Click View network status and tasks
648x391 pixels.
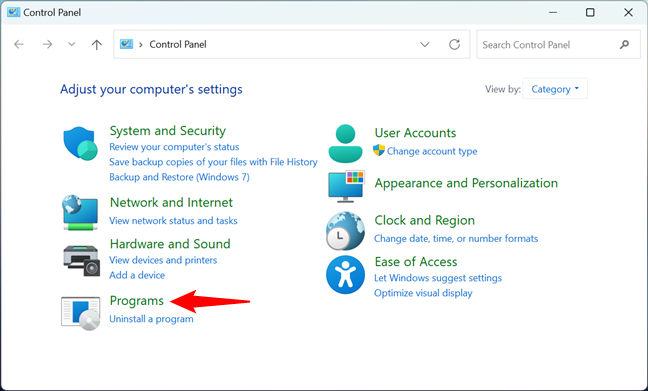tap(173, 220)
